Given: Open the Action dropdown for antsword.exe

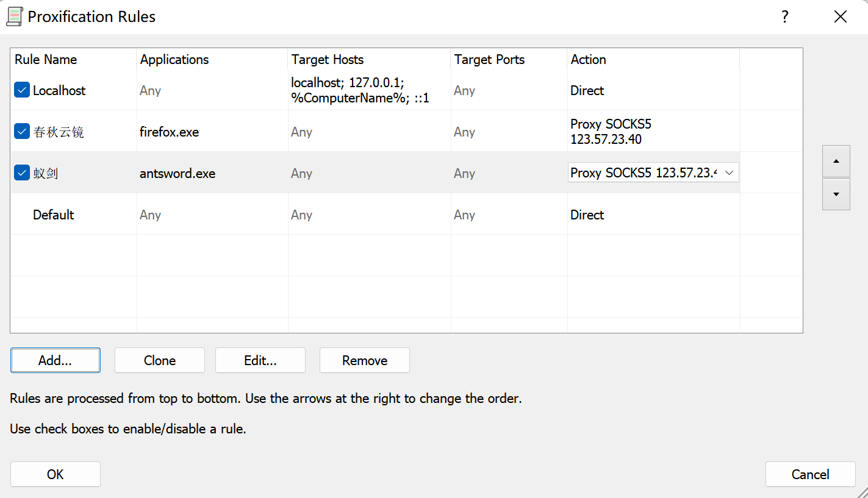Looking at the screenshot, I should tap(728, 173).
